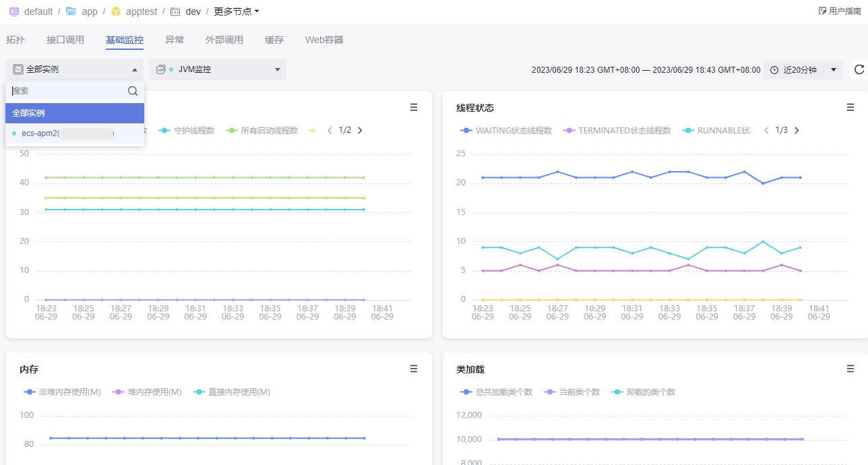Click the clock icon in time selector
868x465 pixels.
pos(774,69)
